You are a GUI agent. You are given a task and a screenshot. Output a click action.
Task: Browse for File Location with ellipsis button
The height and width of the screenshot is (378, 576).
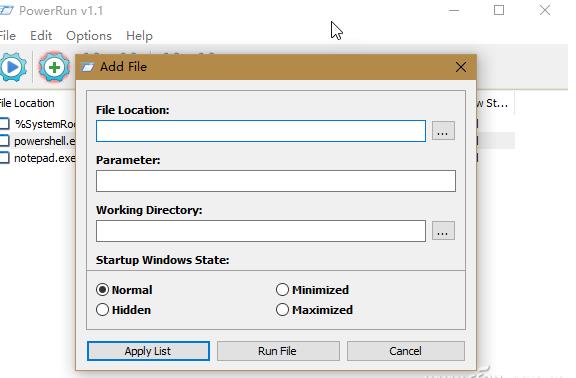[443, 131]
